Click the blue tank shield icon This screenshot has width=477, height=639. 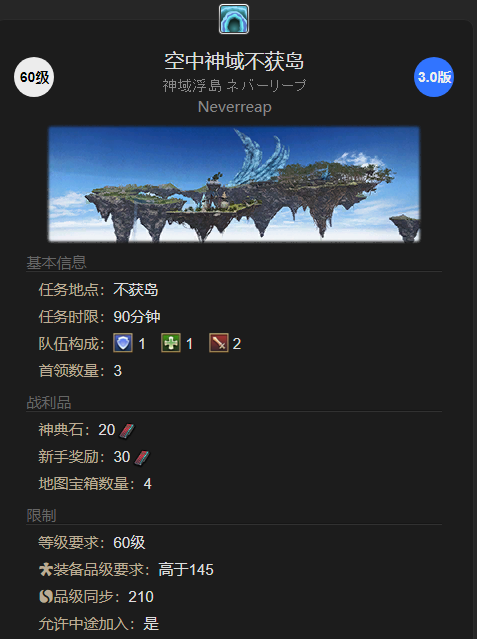pyautogui.click(x=123, y=343)
